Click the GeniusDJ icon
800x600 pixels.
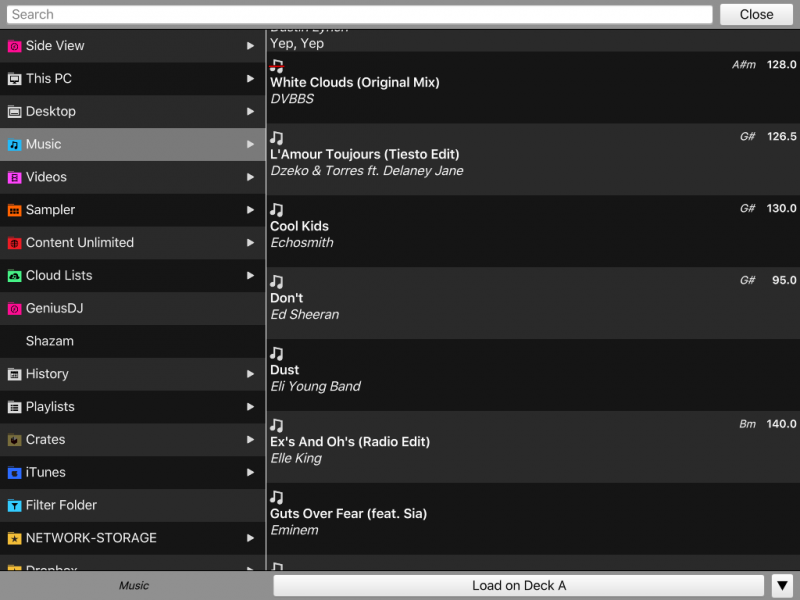click(x=15, y=309)
